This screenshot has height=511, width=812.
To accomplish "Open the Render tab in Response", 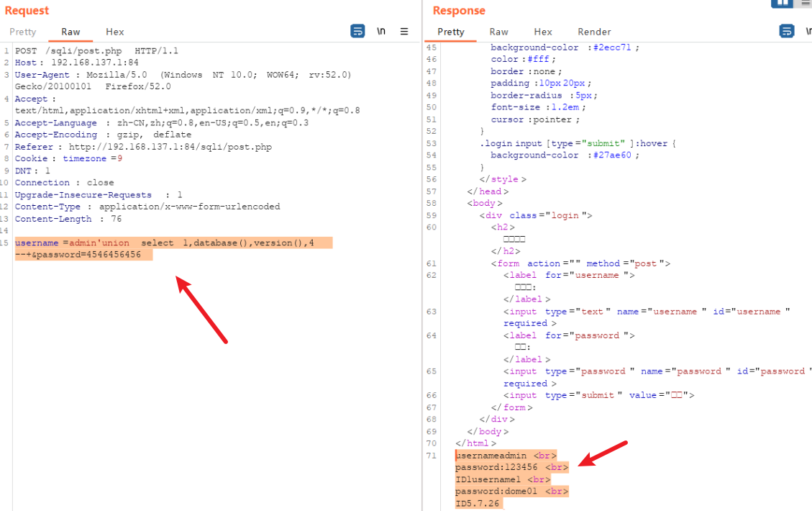I will (594, 32).
